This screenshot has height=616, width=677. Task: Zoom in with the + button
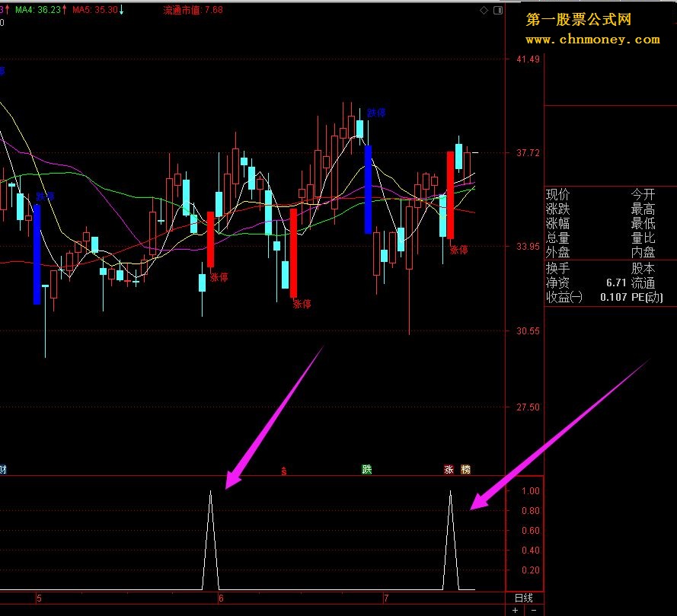point(515,610)
